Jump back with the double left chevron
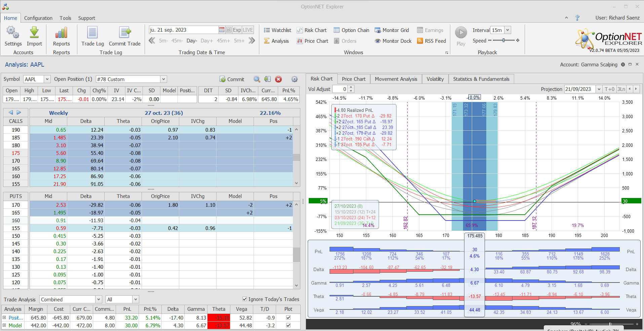Viewport: 644px width, 331px height. click(152, 41)
